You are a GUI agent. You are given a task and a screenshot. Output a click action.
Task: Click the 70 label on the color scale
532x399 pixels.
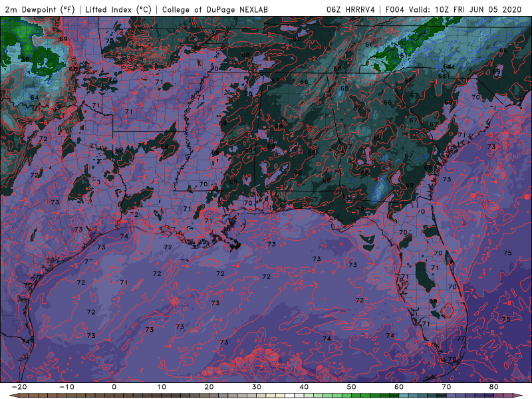coord(446,387)
